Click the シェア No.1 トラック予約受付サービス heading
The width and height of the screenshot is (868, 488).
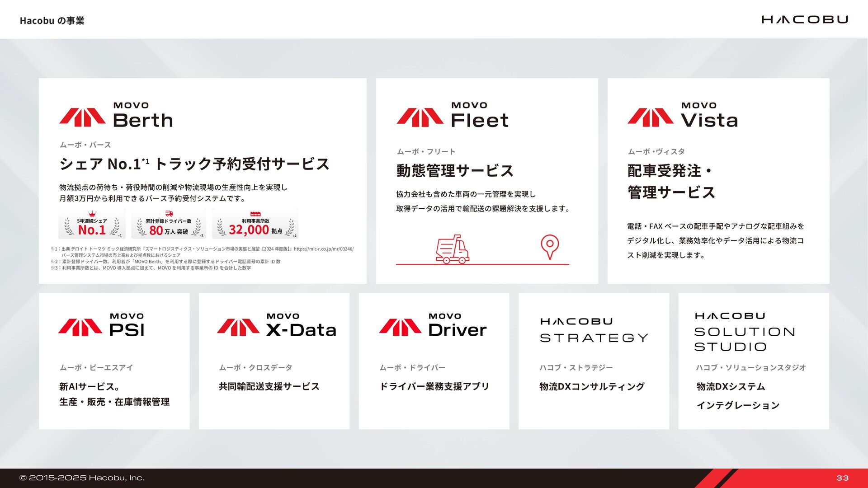(194, 164)
